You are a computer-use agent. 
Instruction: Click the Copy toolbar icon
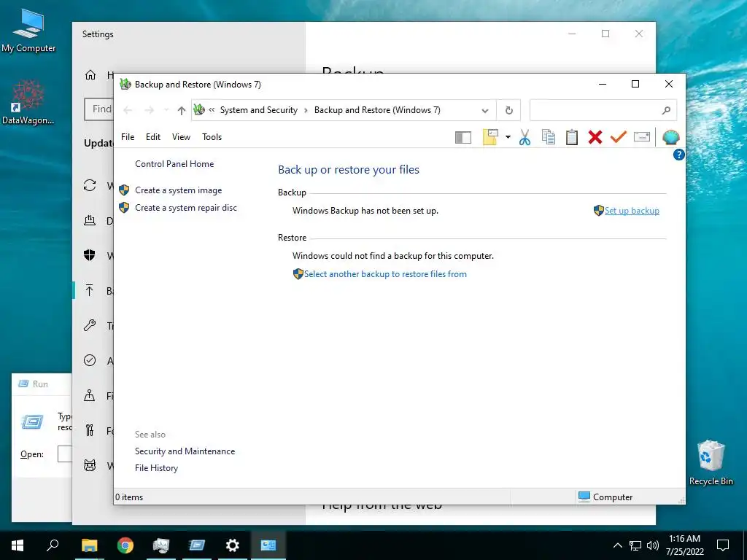549,137
